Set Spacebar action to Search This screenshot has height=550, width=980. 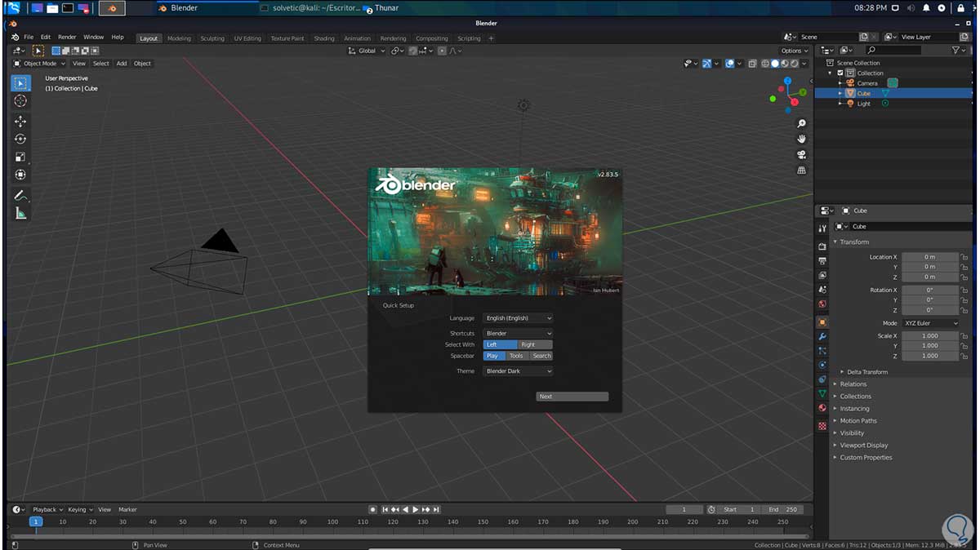[x=541, y=356]
